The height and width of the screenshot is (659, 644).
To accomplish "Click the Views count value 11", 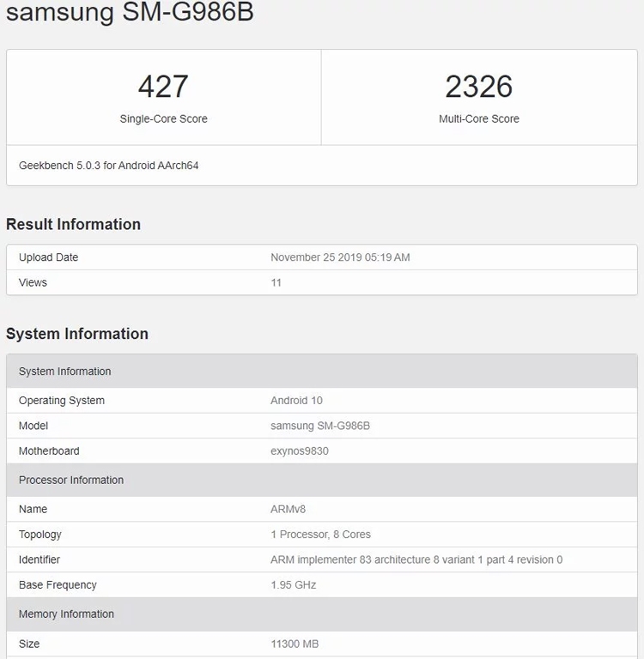I will pyautogui.click(x=276, y=282).
